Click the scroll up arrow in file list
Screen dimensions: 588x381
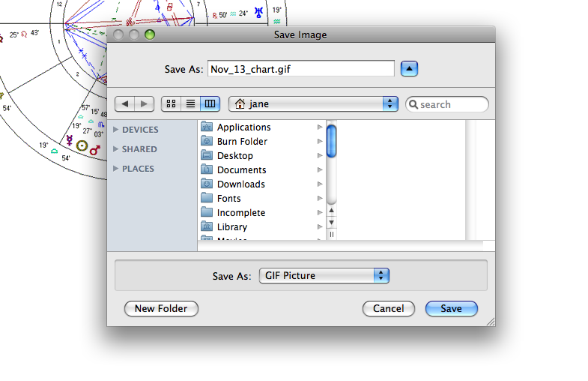(x=332, y=211)
